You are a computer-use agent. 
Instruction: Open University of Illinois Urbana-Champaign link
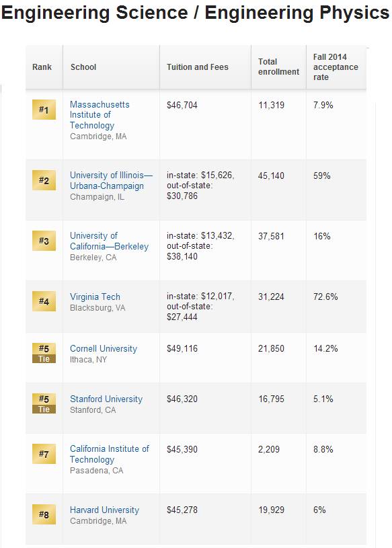111,180
